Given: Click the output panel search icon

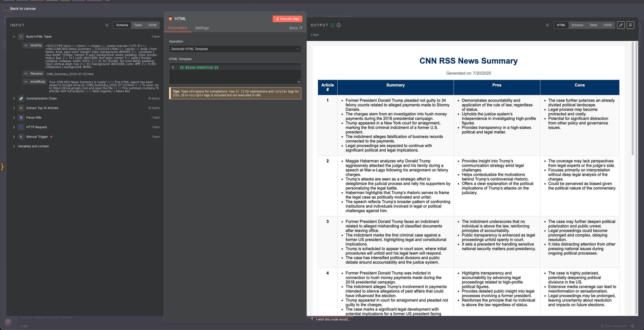Looking at the screenshot, I should click(x=547, y=25).
